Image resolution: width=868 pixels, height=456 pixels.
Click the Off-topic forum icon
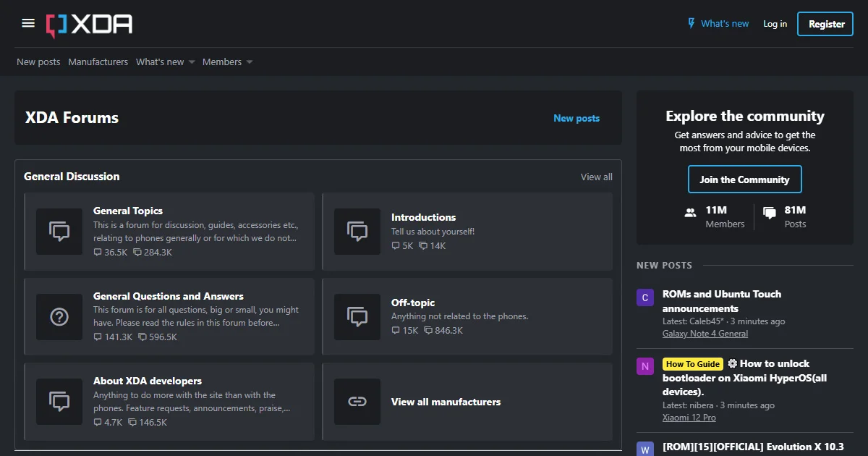pyautogui.click(x=357, y=316)
